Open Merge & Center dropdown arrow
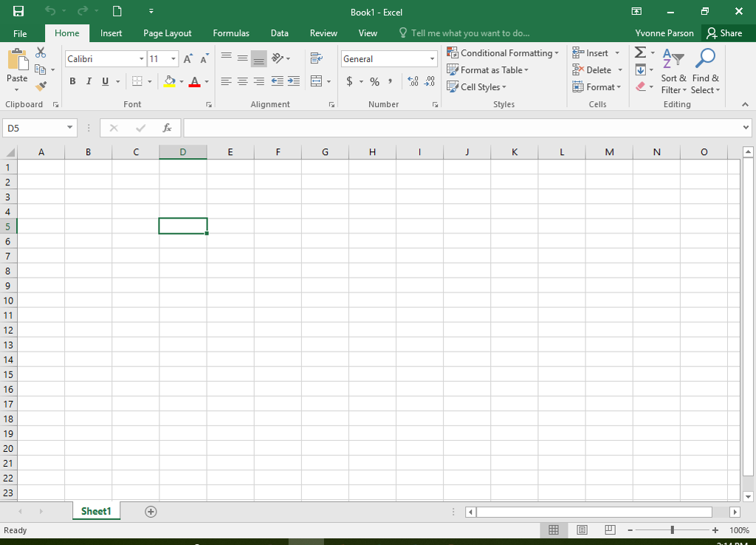 [x=329, y=81]
